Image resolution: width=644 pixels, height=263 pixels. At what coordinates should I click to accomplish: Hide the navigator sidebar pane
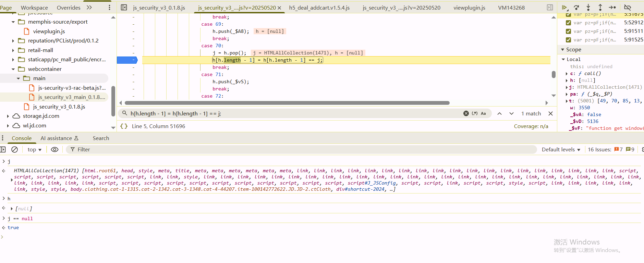[x=124, y=8]
